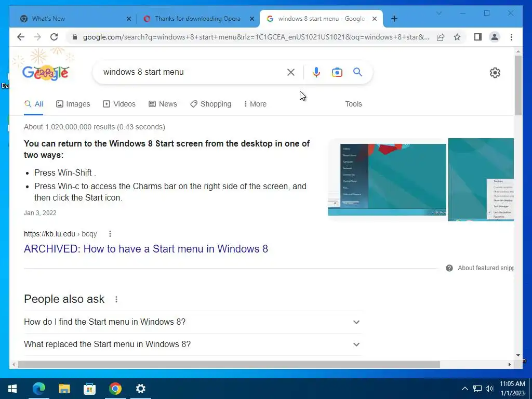Open Chrome's three-dot menu
Screen dimensions: 532x399
click(511, 37)
